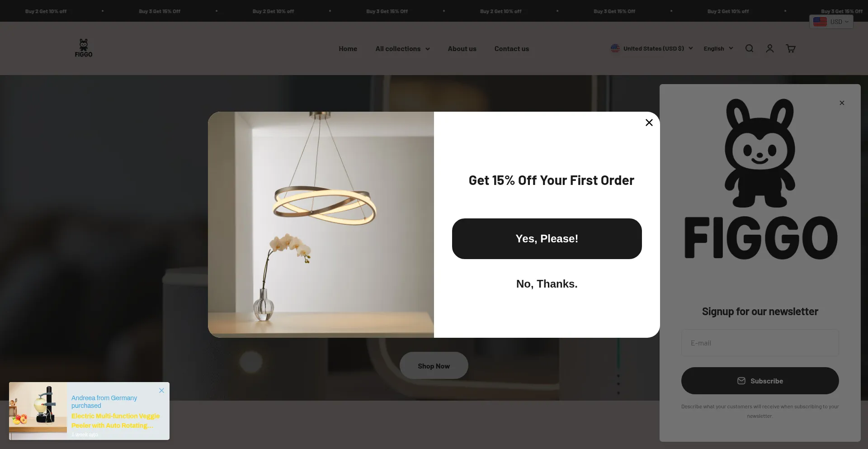The width and height of the screenshot is (868, 449).
Task: Close the 15% off discount popup
Action: pyautogui.click(x=649, y=123)
